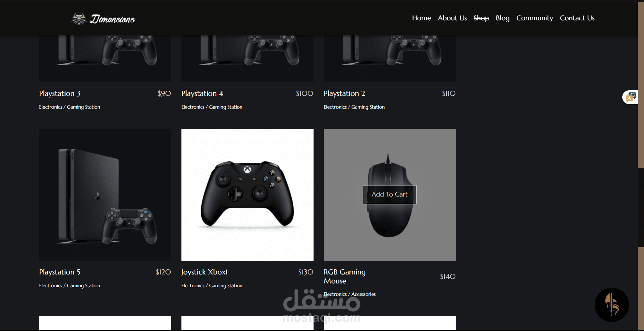Screen dimensions: 644x331
Task: Select the Shop navigation link
Action: [x=481, y=18]
